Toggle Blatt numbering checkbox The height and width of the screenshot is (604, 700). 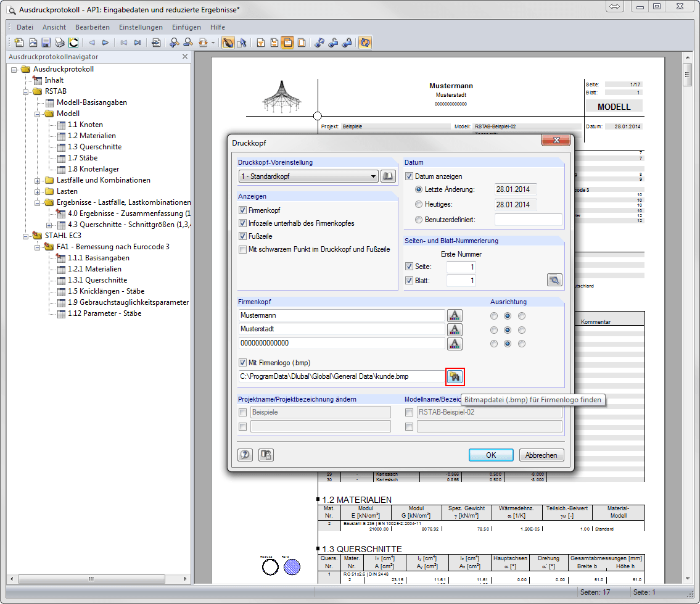point(410,281)
